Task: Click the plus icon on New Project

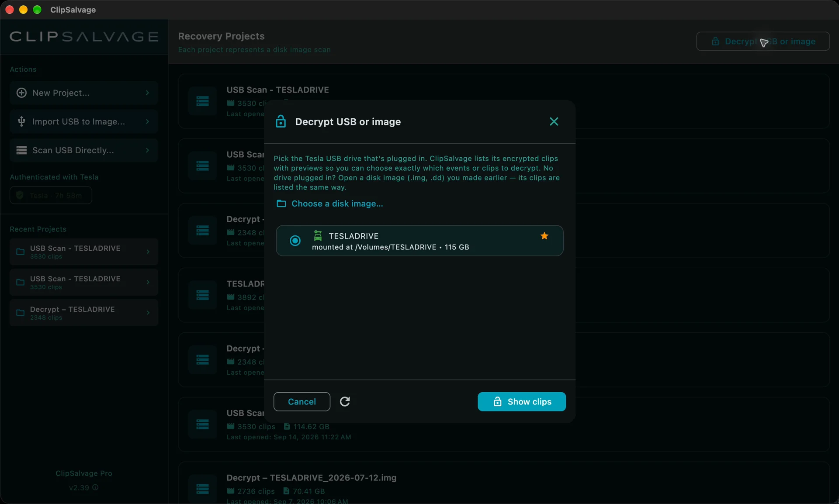Action: click(x=21, y=93)
